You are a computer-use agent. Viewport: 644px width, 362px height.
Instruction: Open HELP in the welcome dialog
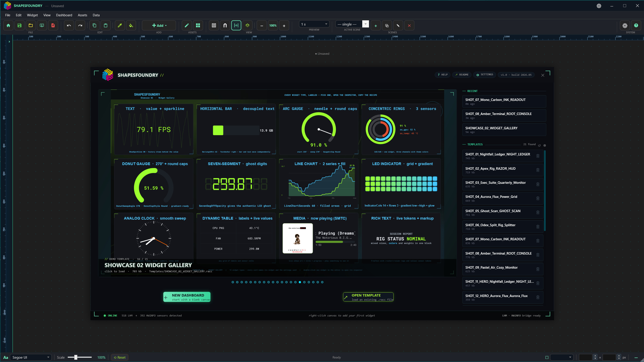point(443,75)
